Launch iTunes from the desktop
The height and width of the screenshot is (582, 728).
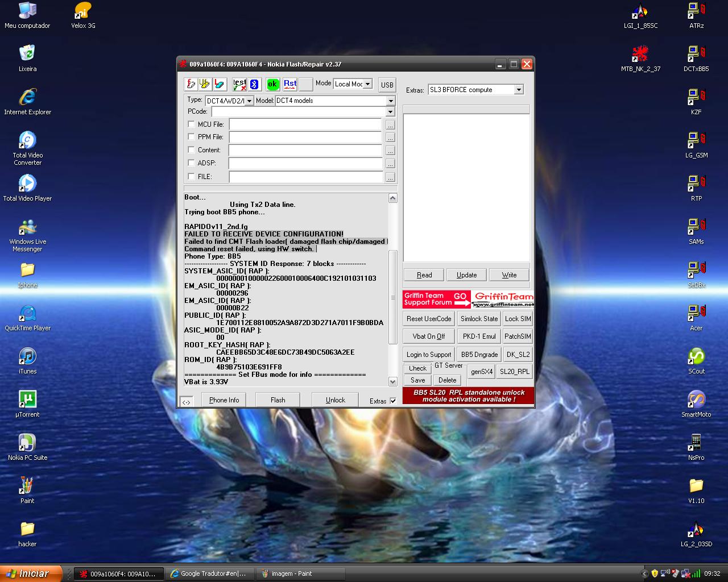click(27, 361)
